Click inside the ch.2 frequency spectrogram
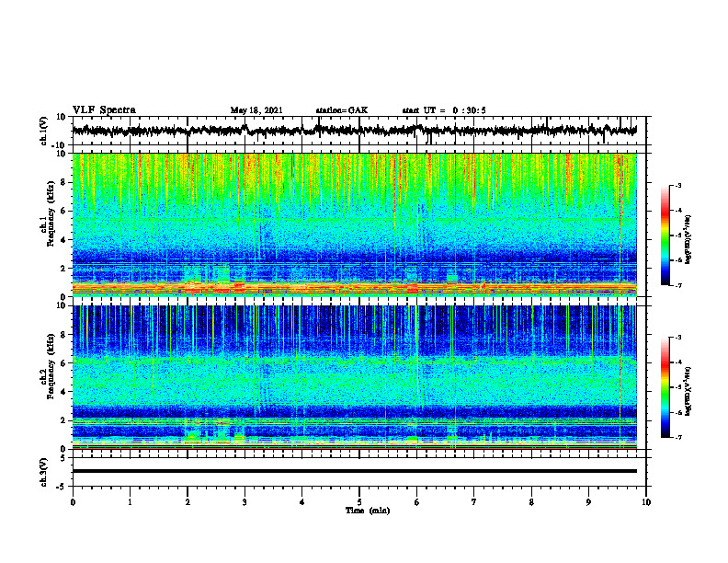The width and height of the screenshot is (728, 563). (x=355, y=377)
